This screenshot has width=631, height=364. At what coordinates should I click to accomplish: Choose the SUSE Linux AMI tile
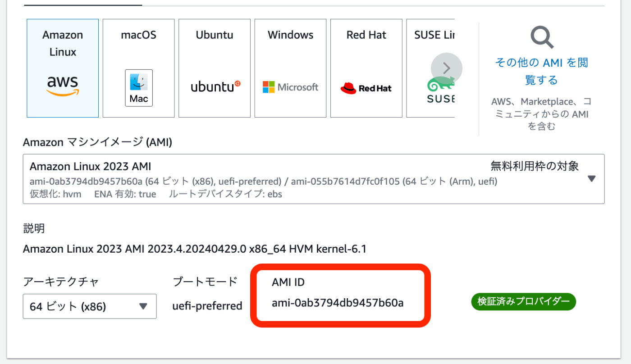[430, 68]
